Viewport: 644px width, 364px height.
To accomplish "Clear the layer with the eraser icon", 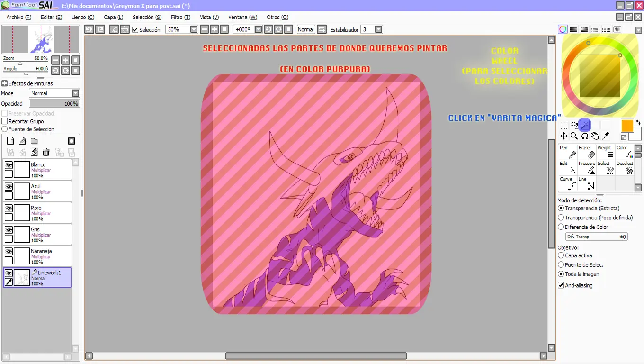I will pos(34,152).
